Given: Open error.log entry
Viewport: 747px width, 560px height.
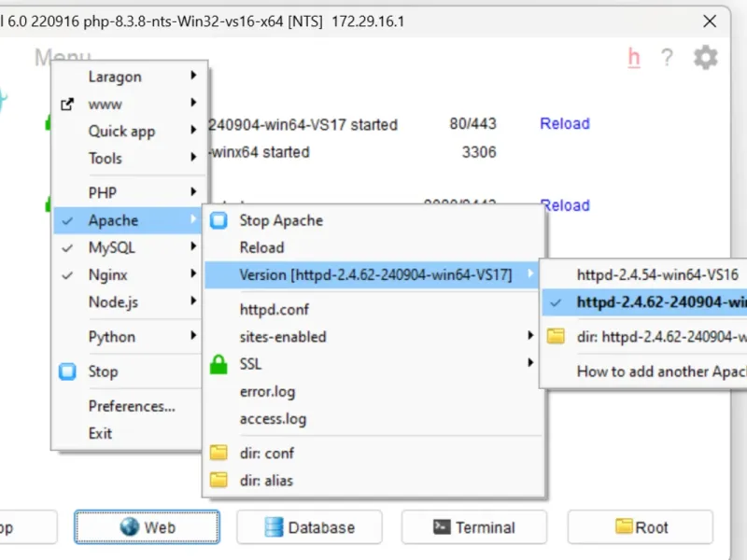Looking at the screenshot, I should pos(267,391).
